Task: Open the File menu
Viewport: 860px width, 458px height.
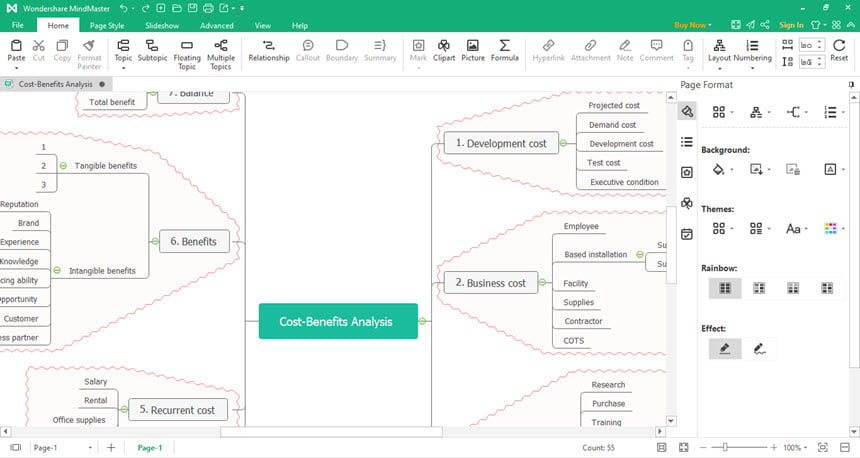Action: point(18,25)
